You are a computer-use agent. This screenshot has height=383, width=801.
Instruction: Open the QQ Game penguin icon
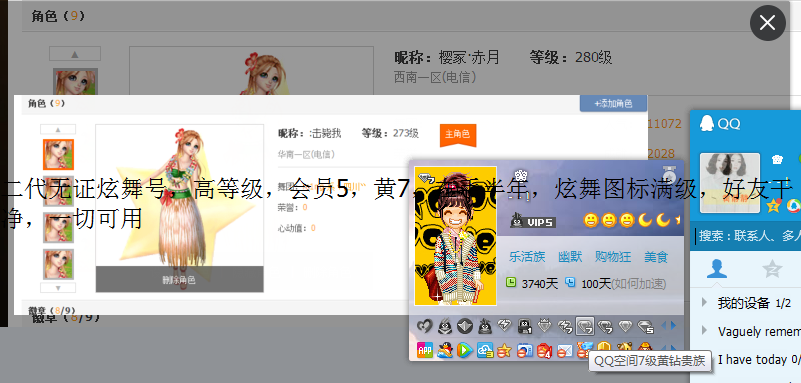[x=445, y=350]
